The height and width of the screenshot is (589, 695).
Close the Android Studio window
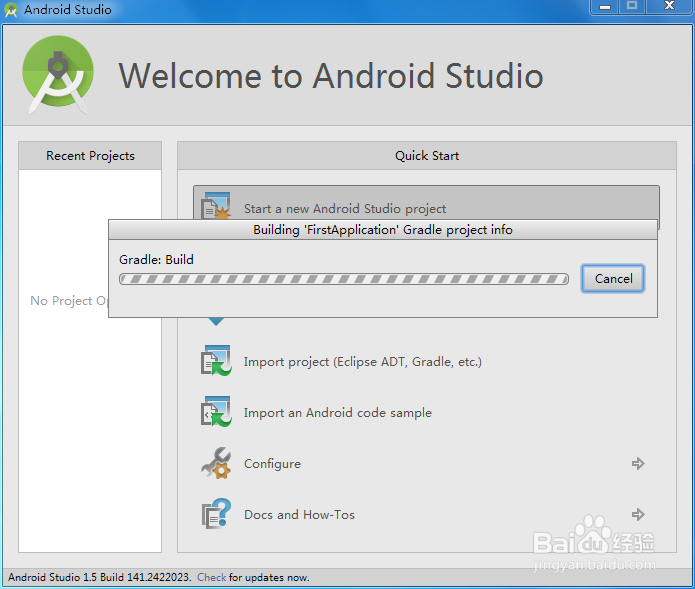click(669, 6)
